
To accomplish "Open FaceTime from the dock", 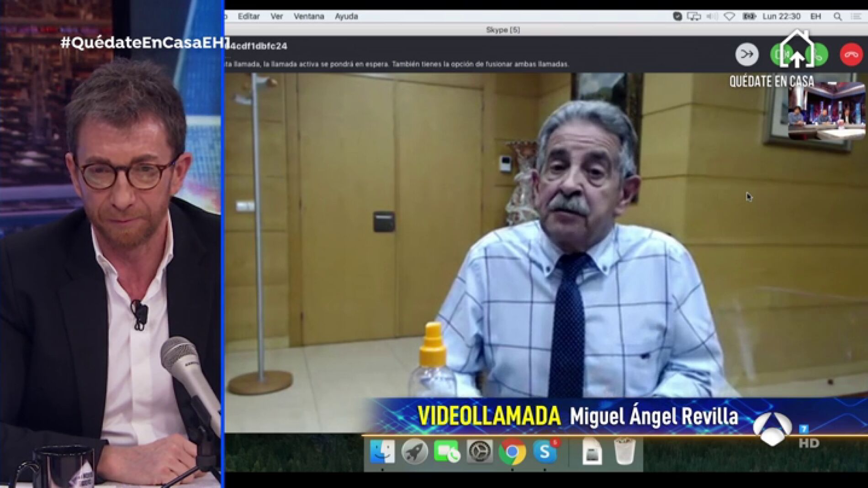I will (x=447, y=451).
